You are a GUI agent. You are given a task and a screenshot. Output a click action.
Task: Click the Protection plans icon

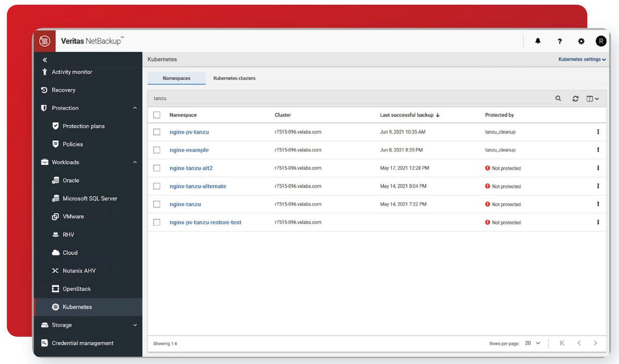pyautogui.click(x=56, y=126)
